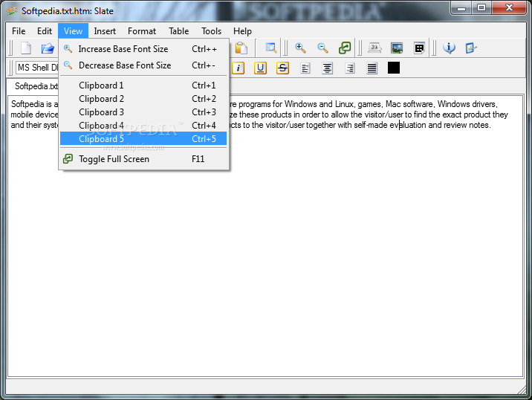This screenshot has height=400, width=532.
Task: Justify the text alignment
Action: (372, 68)
